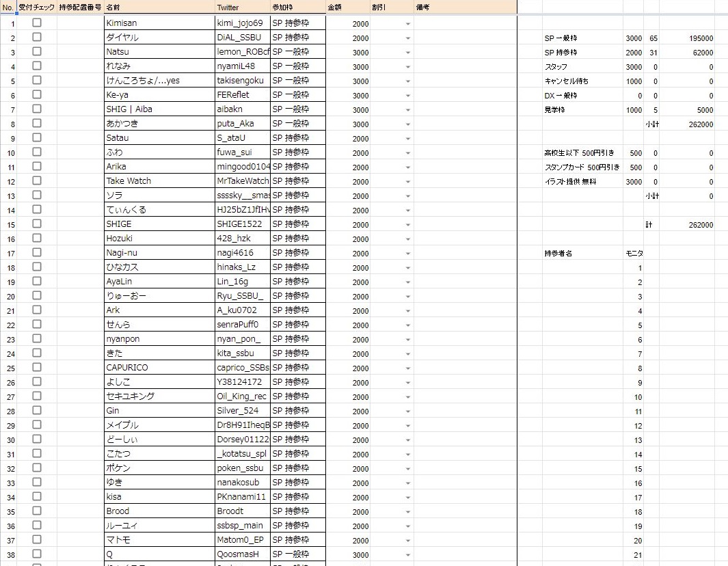This screenshot has width=728, height=566.
Task: Expand the discount dropdown in Q's row
Action: [x=407, y=554]
